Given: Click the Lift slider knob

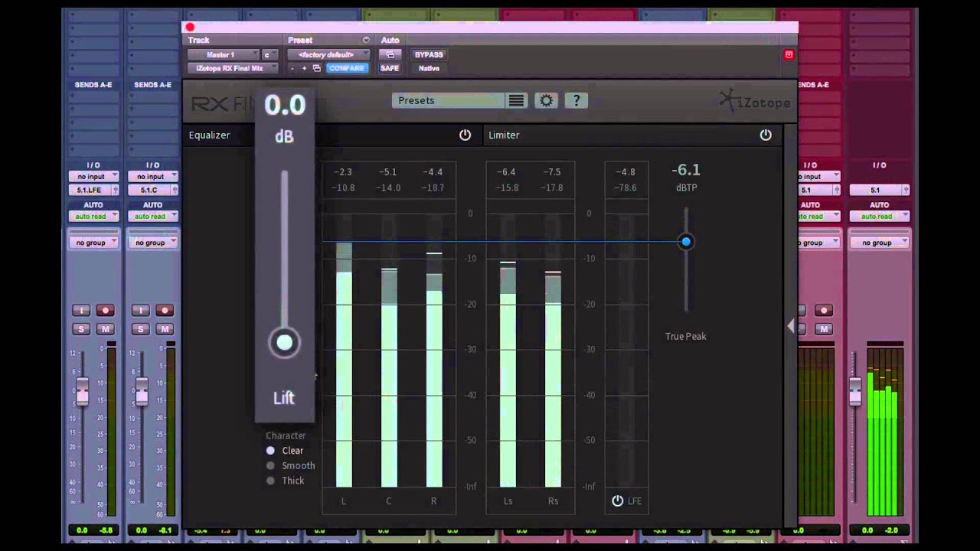Looking at the screenshot, I should (284, 342).
